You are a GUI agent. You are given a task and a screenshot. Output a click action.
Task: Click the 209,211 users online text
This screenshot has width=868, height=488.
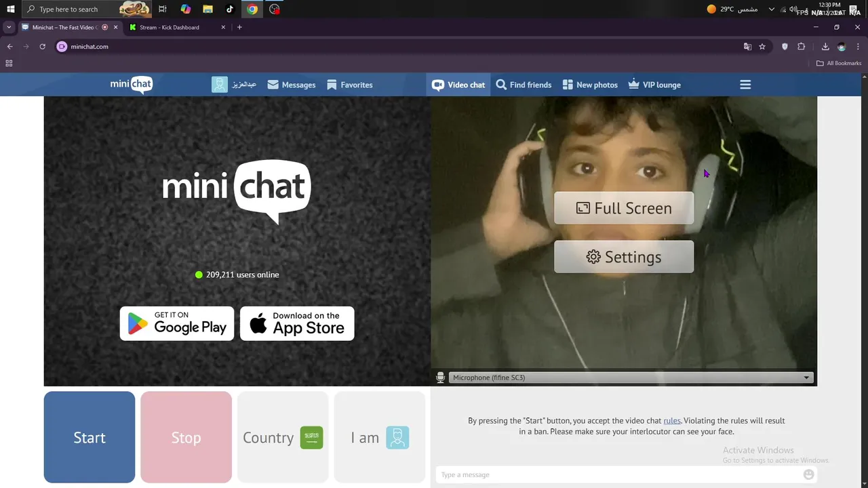pos(243,274)
